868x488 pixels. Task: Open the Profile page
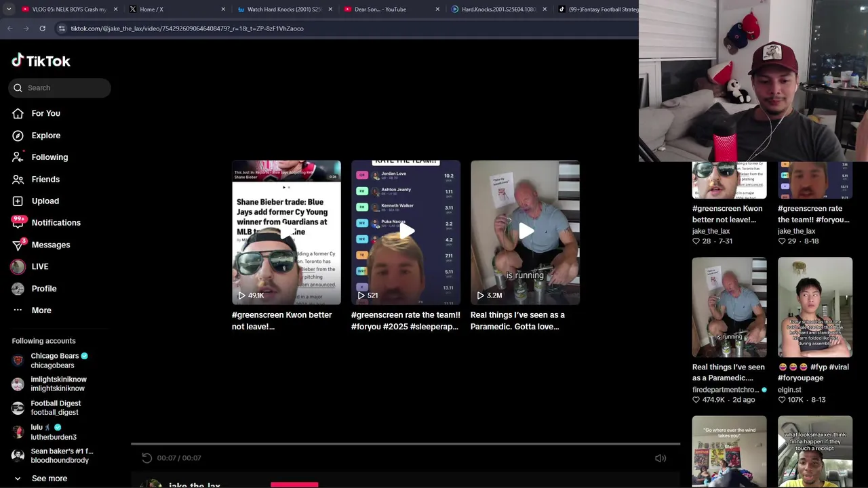click(44, 288)
